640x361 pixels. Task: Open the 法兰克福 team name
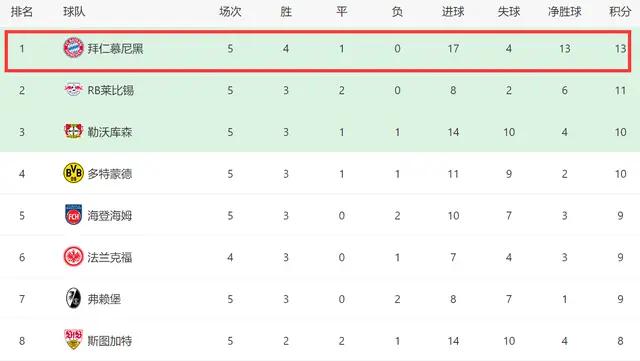(x=109, y=257)
